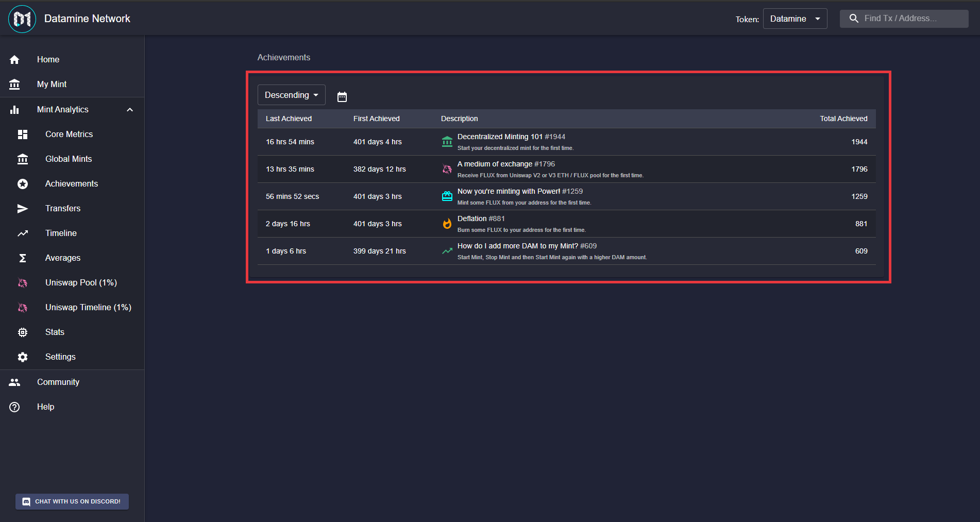The width and height of the screenshot is (980, 522).
Task: Click the 2 days 16 hrs cell
Action: (x=288, y=224)
